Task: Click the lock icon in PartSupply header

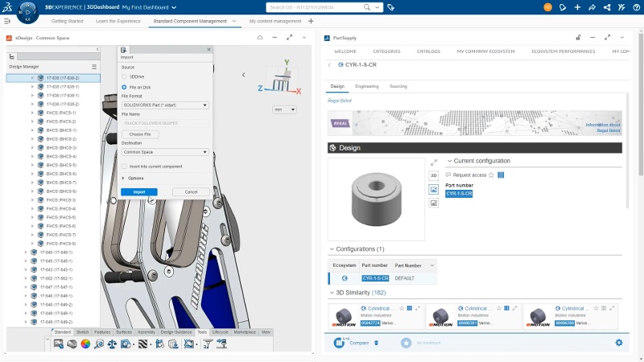Action: [578, 37]
